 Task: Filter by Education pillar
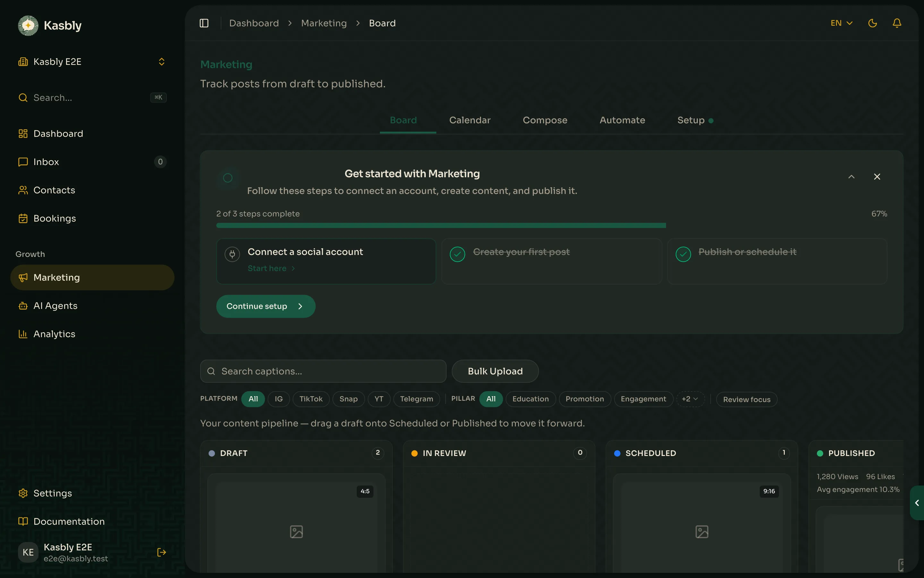(531, 399)
